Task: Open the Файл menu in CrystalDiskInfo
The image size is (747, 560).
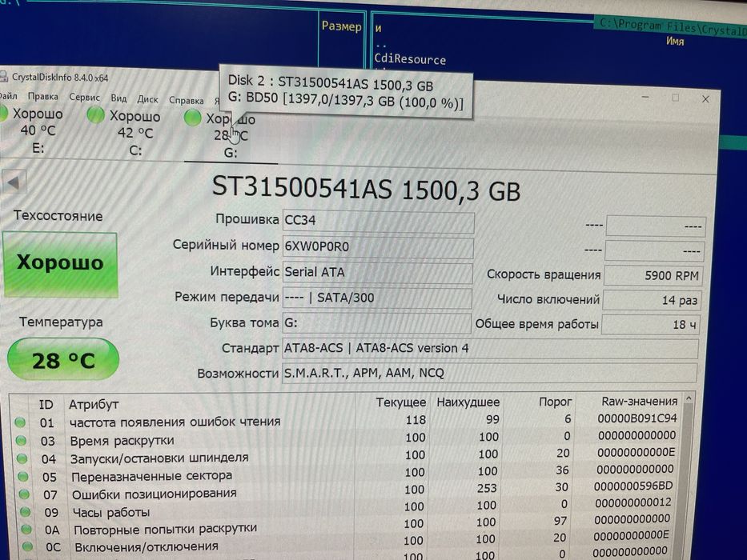Action: pos(9,96)
